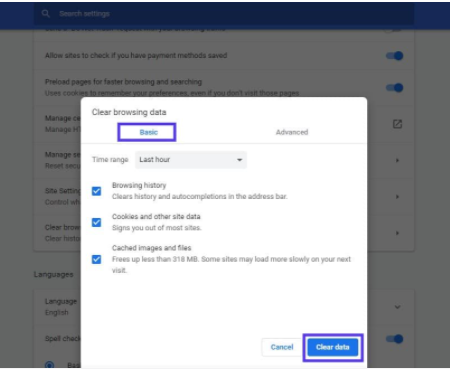Uncheck Cached images and files checkbox
The width and height of the screenshot is (450, 369).
[97, 259]
